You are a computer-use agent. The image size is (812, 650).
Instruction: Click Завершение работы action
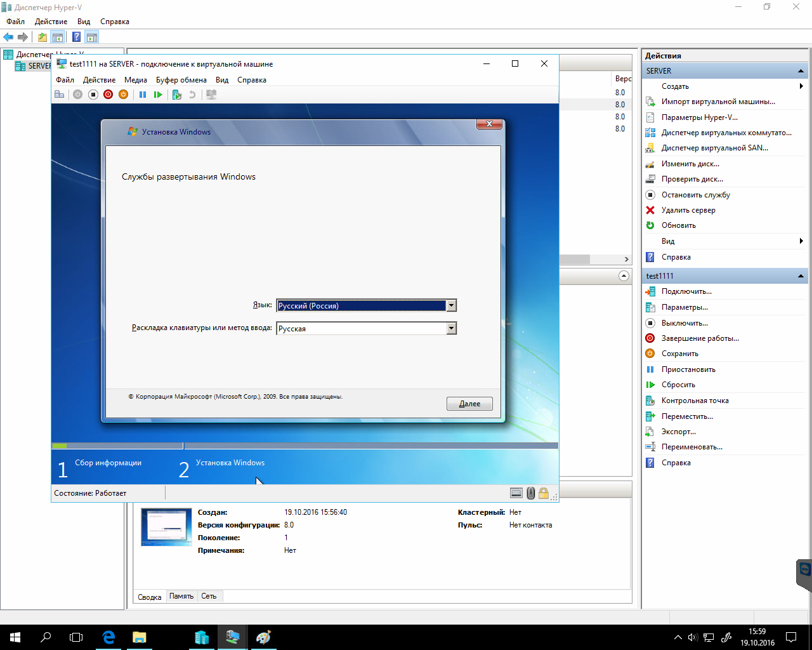pyautogui.click(x=700, y=338)
